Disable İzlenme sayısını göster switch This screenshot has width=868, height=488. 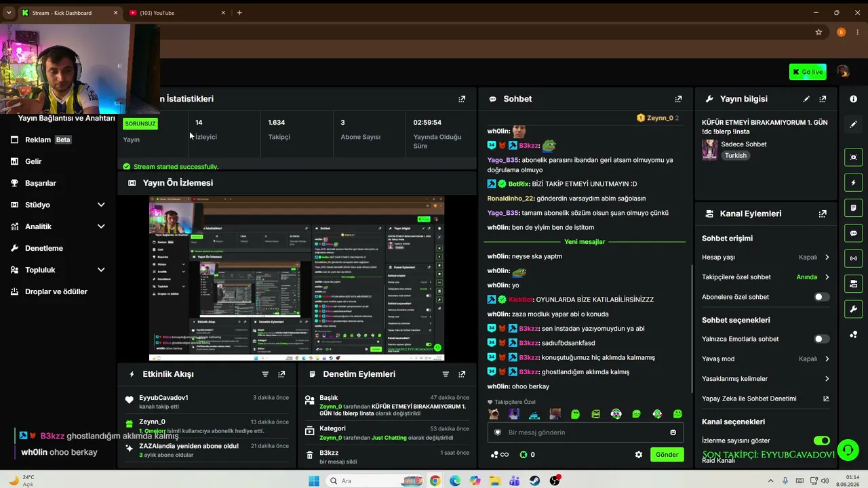pos(821,441)
